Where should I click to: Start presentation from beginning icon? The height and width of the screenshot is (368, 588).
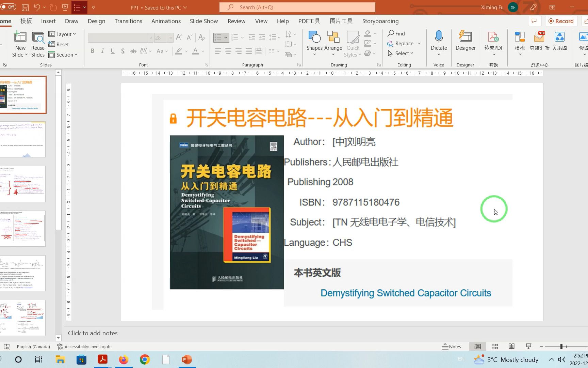click(65, 7)
